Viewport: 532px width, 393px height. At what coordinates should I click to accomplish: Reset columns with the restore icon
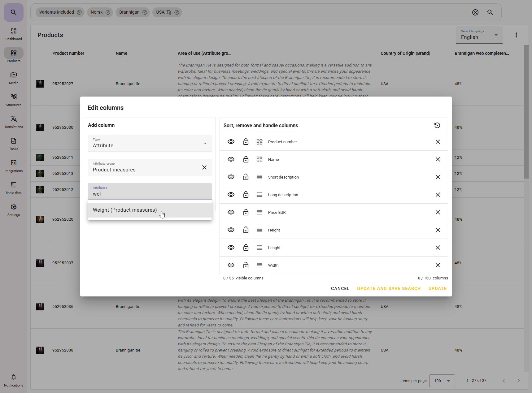(x=437, y=125)
